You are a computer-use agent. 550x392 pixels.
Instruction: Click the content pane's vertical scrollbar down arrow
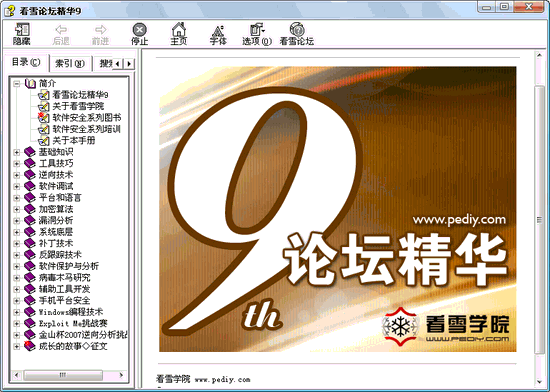click(x=539, y=381)
